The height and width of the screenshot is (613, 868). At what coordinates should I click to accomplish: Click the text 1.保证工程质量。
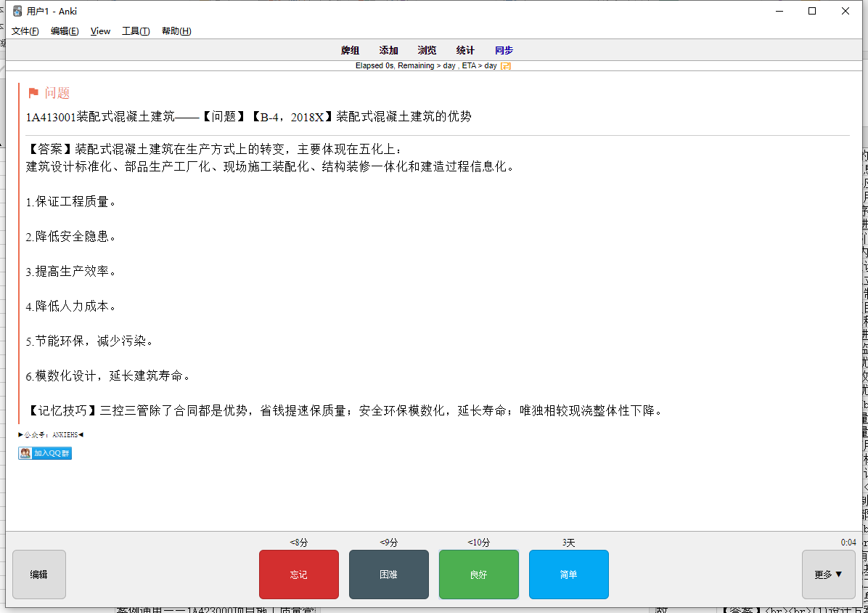pos(71,202)
